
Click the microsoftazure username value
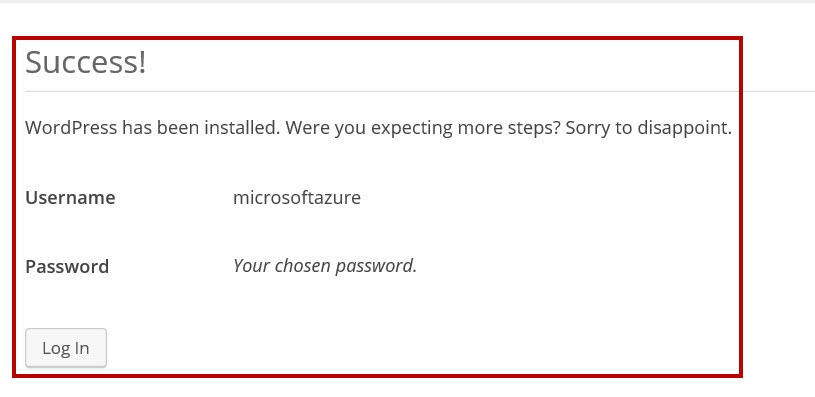click(x=297, y=198)
